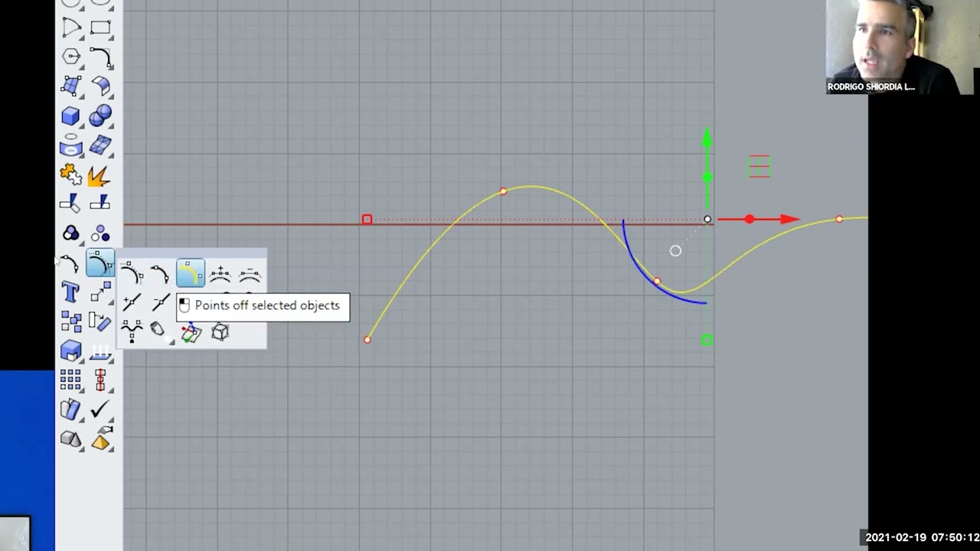This screenshot has height=551, width=980.
Task: Select the Copy tool
Action: 71,321
